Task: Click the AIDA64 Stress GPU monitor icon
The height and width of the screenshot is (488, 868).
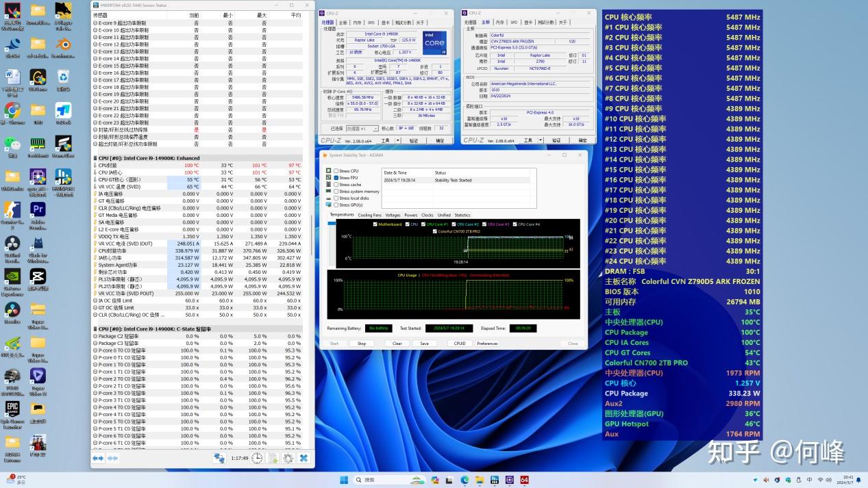Action: click(329, 205)
